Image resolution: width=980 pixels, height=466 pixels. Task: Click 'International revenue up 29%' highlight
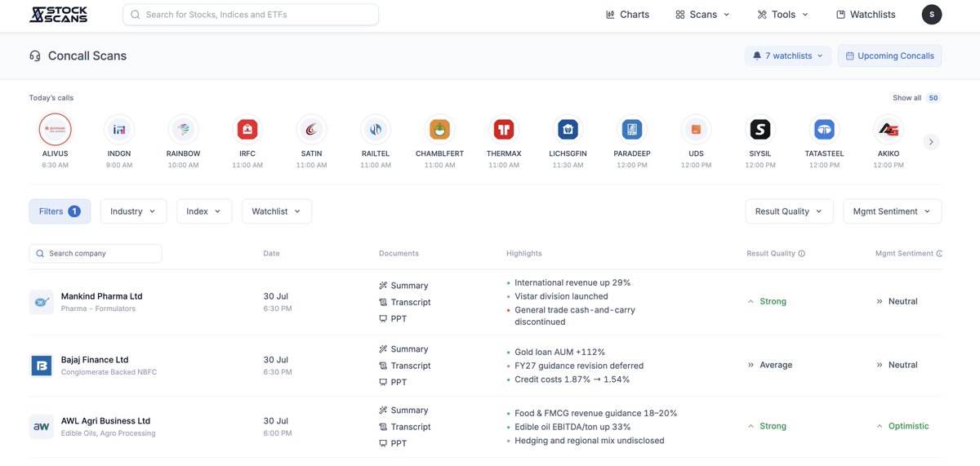click(x=572, y=282)
